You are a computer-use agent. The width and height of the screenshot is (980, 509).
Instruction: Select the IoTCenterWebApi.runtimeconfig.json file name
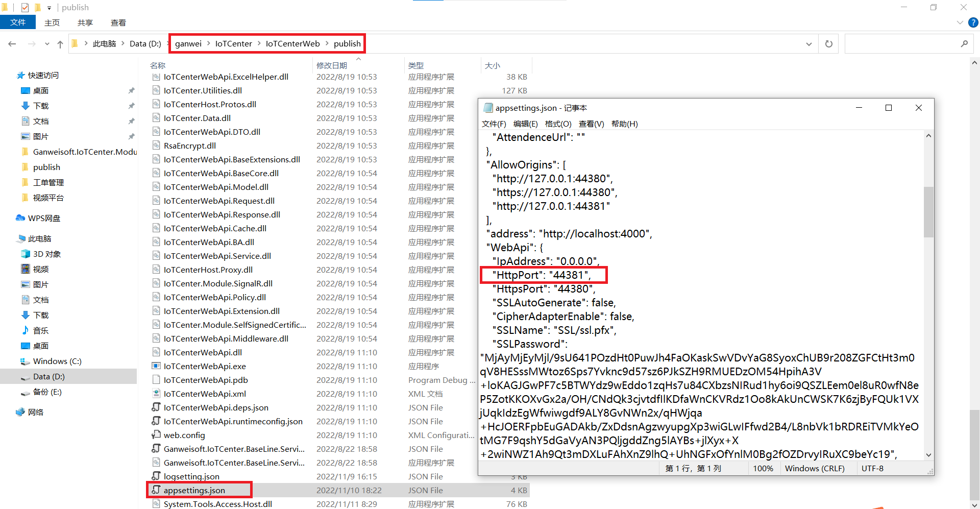[x=233, y=421]
